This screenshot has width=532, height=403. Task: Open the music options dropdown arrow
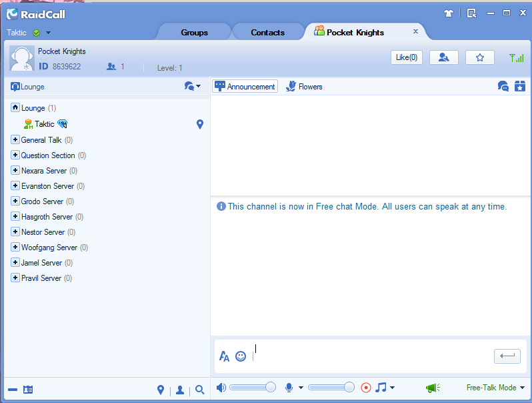(x=392, y=388)
